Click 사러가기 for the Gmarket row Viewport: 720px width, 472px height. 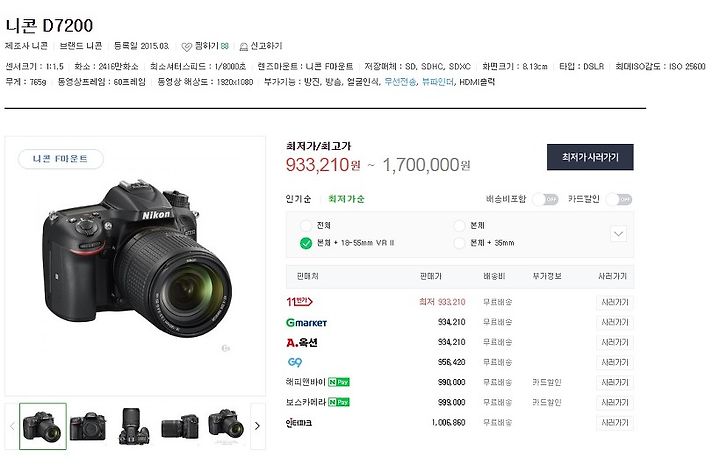click(615, 322)
